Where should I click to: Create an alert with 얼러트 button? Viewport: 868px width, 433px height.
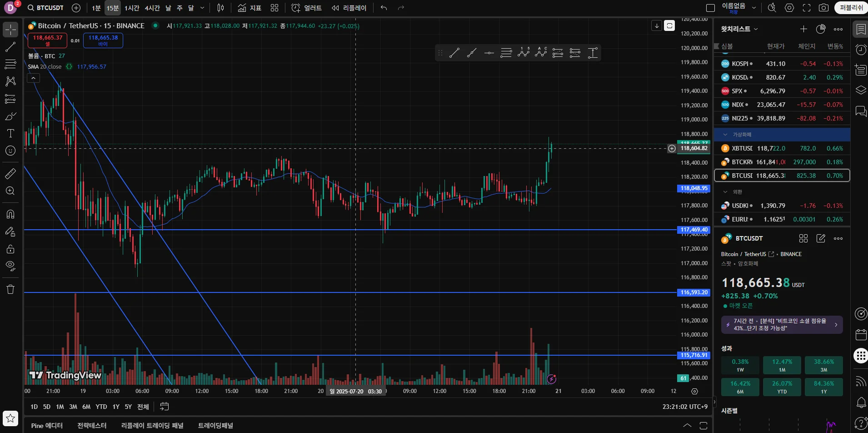(x=306, y=8)
